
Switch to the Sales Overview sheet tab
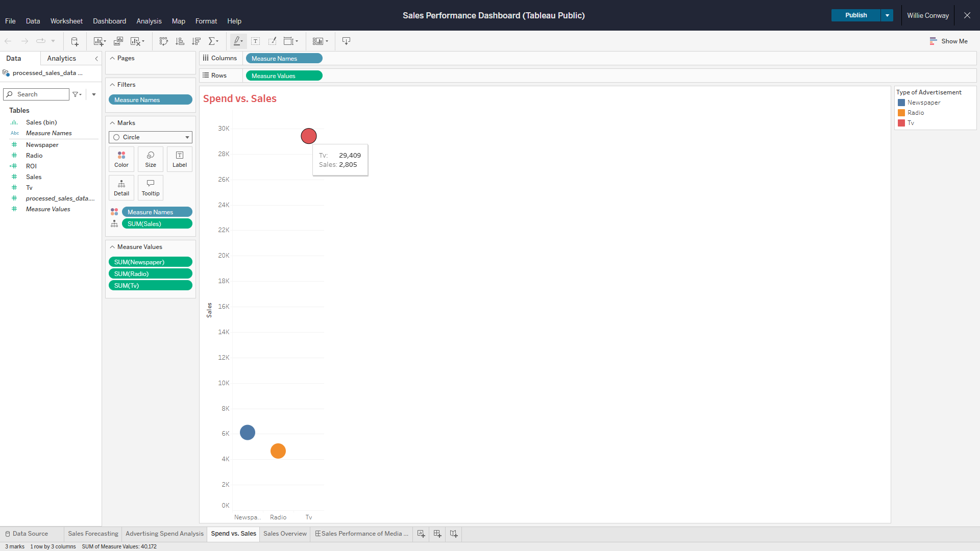(285, 534)
